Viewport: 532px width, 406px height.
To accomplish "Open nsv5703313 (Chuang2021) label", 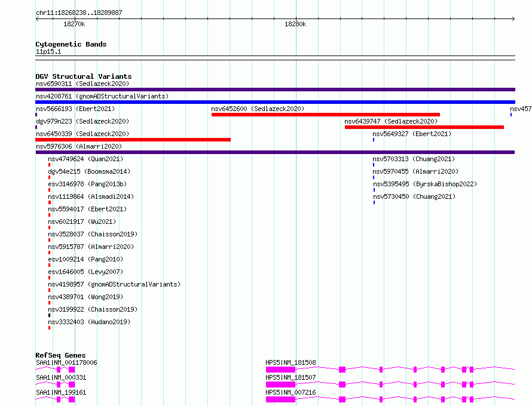I will [414, 159].
